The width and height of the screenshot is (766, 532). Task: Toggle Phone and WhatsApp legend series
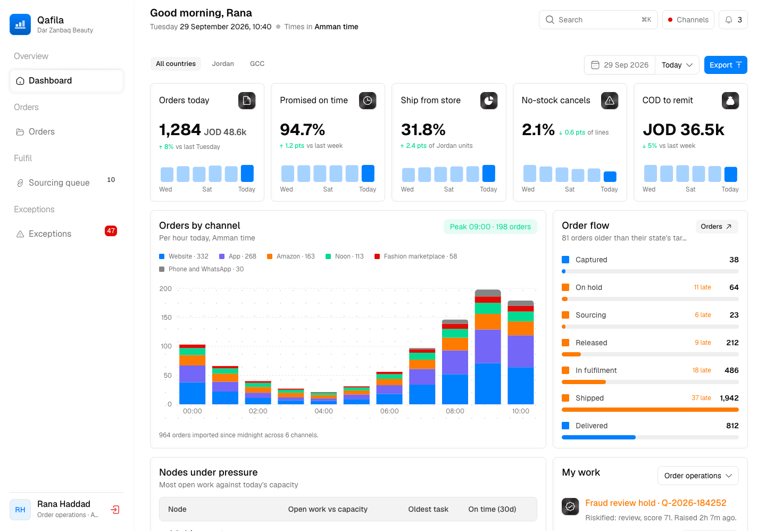tap(202, 269)
